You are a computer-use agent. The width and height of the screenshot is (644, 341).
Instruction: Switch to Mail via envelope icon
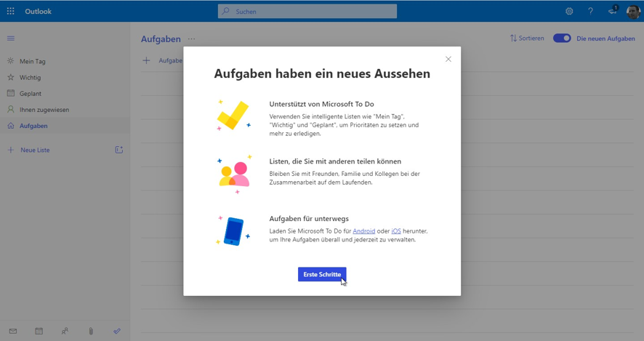click(13, 331)
